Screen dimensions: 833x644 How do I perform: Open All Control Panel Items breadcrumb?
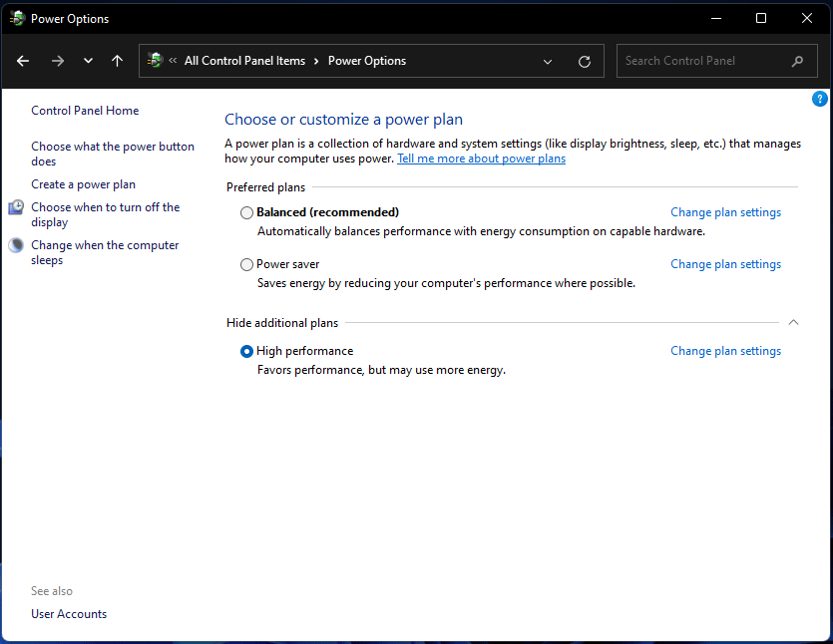[x=244, y=61]
